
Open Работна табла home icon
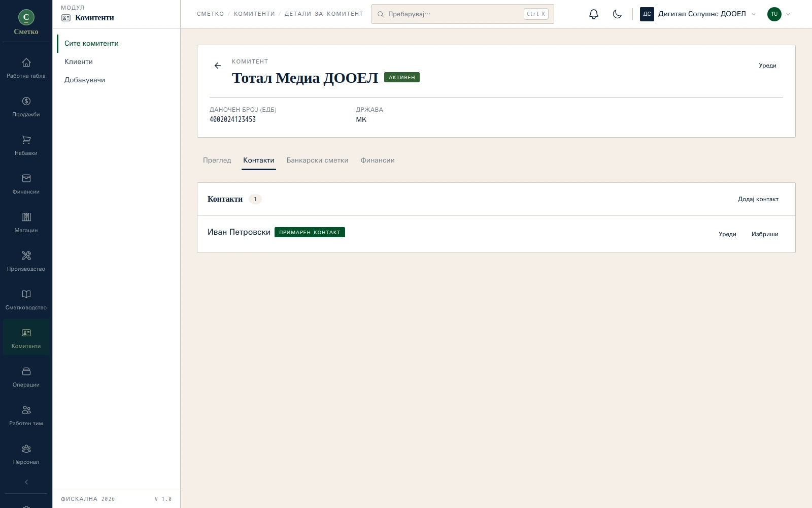point(26,62)
